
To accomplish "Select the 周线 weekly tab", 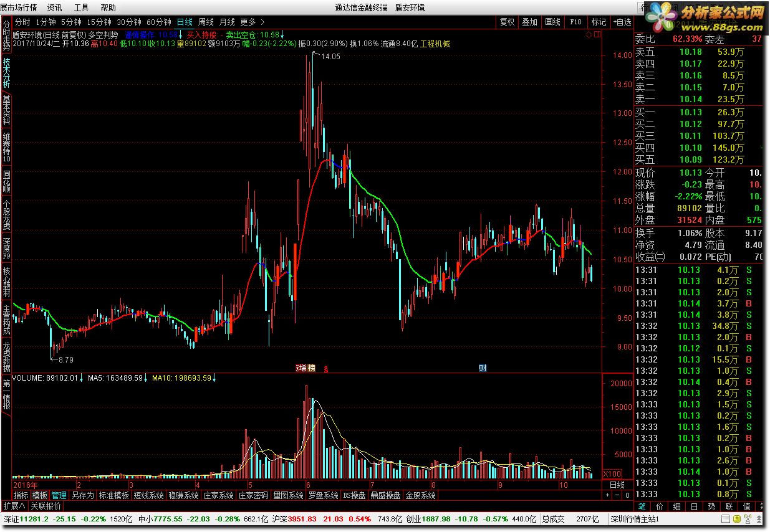I will coord(206,22).
